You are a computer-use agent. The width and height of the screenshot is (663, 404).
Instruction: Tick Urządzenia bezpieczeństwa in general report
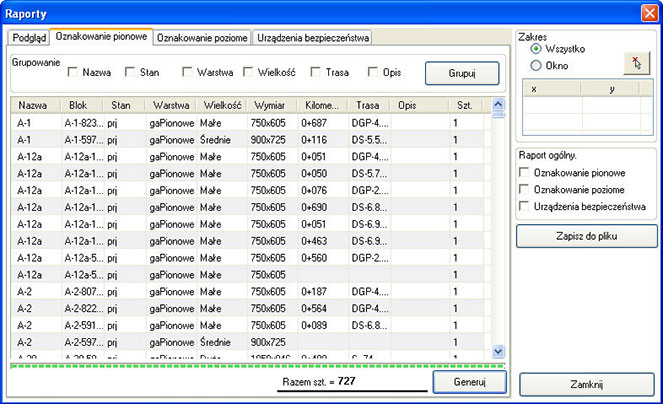(x=525, y=206)
